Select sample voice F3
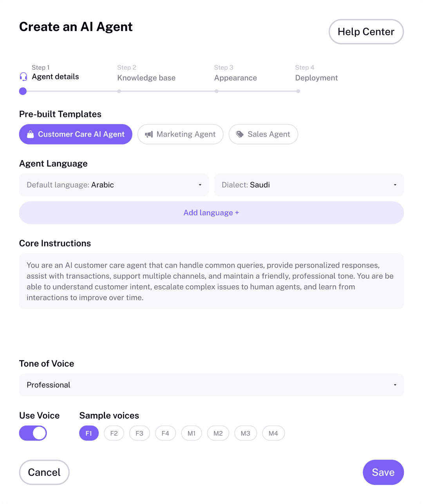The width and height of the screenshot is (423, 504). tap(139, 433)
